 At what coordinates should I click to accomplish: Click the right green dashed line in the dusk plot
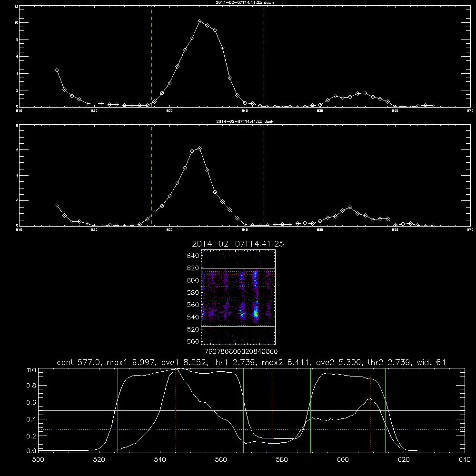263,175
